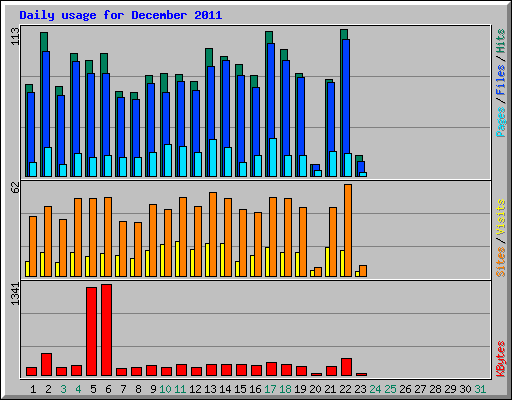This screenshot has width=512, height=400.
Task: Select the green Hits legend label
Action: 501,41
